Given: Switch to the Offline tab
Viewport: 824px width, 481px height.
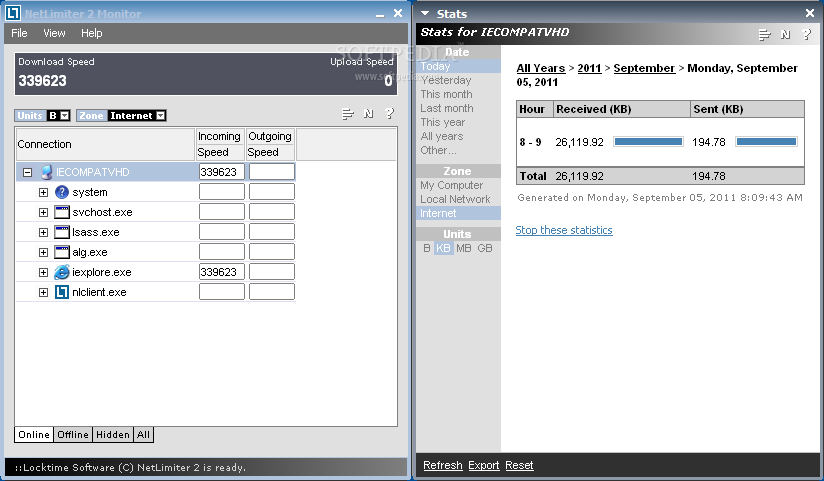Looking at the screenshot, I should coord(73,435).
